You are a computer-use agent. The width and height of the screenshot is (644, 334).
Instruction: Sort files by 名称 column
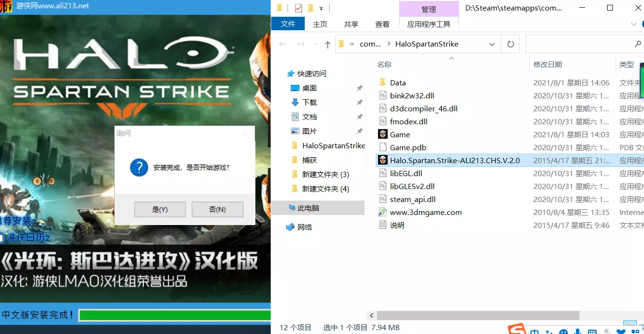pyautogui.click(x=384, y=64)
